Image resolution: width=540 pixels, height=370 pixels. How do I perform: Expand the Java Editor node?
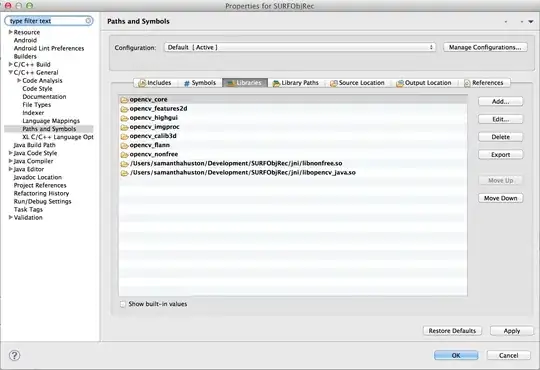[x=10, y=169]
